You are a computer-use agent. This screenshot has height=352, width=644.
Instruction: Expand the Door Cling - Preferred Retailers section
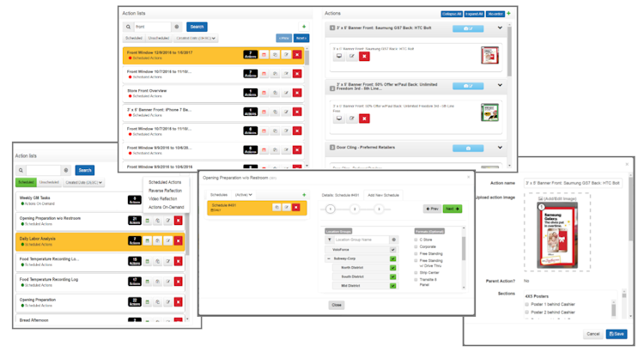(x=500, y=148)
